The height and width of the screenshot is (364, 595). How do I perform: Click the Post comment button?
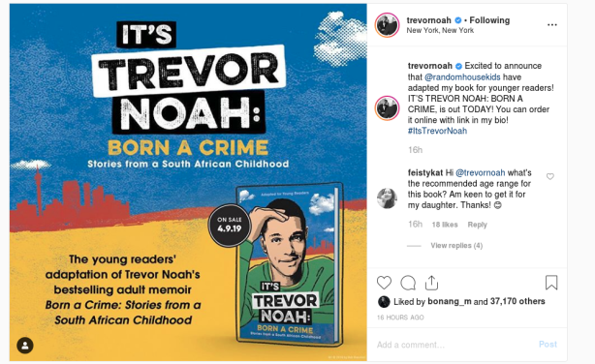(548, 345)
